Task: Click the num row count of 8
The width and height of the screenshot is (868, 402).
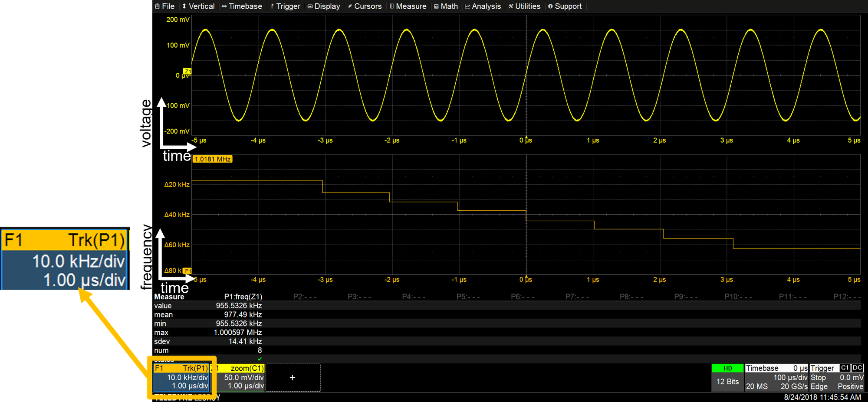Action: tap(260, 350)
